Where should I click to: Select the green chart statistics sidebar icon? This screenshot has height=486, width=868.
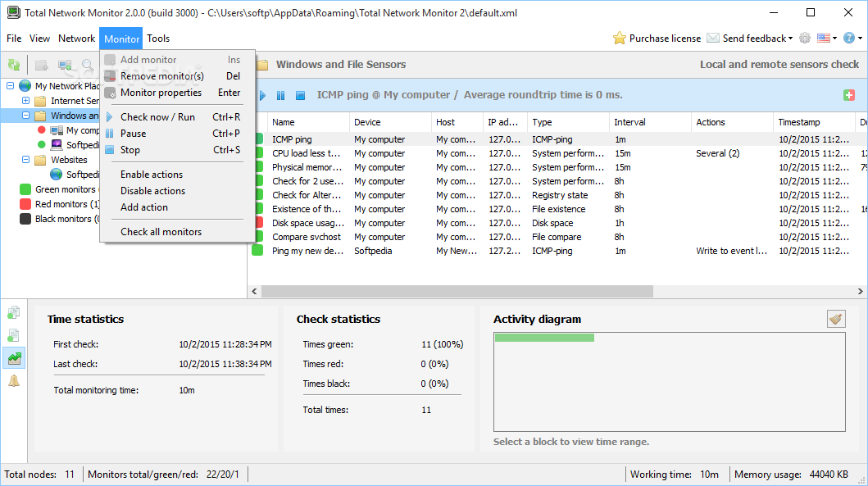coord(15,358)
